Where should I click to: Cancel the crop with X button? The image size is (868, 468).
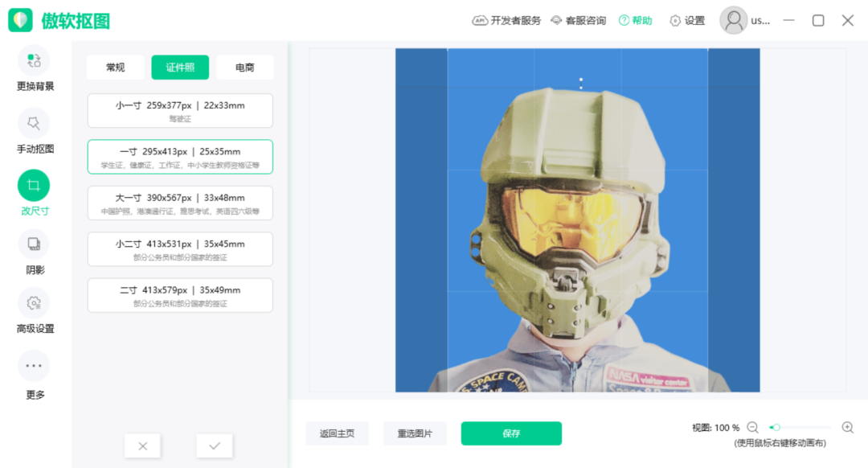[143, 445]
